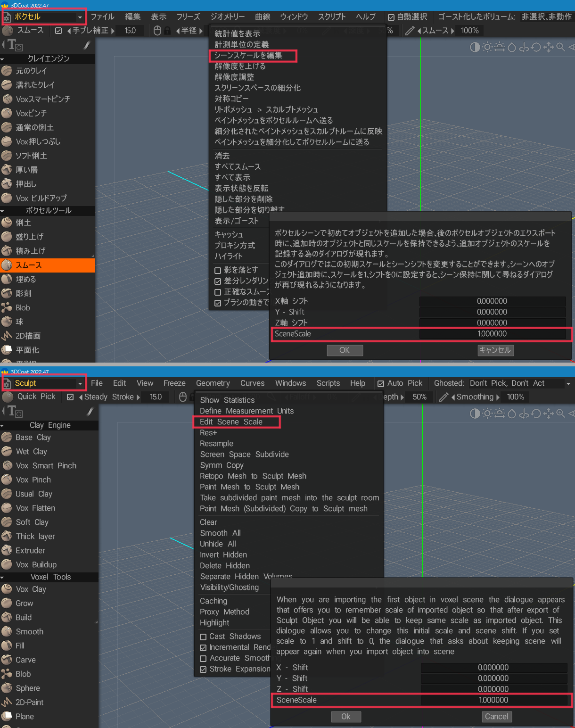Click Ok in the English dialog

tap(345, 717)
